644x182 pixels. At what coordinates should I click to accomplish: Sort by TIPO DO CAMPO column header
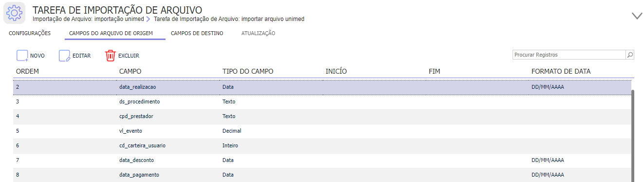click(248, 71)
